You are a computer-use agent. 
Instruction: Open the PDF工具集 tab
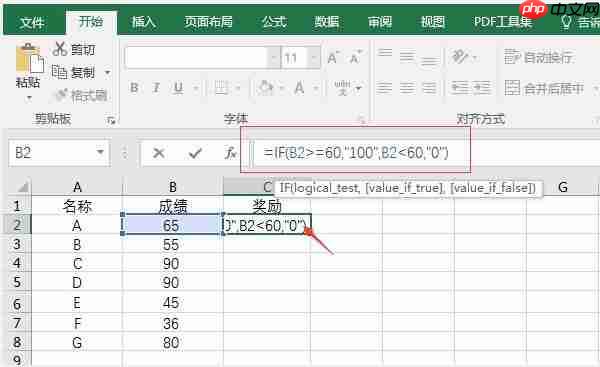click(503, 22)
